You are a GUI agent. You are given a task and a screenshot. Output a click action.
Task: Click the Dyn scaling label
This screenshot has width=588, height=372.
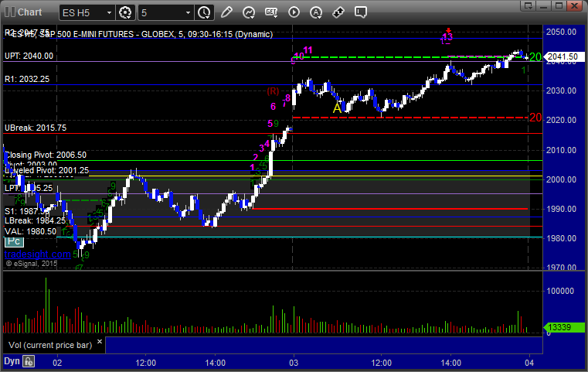click(x=12, y=361)
